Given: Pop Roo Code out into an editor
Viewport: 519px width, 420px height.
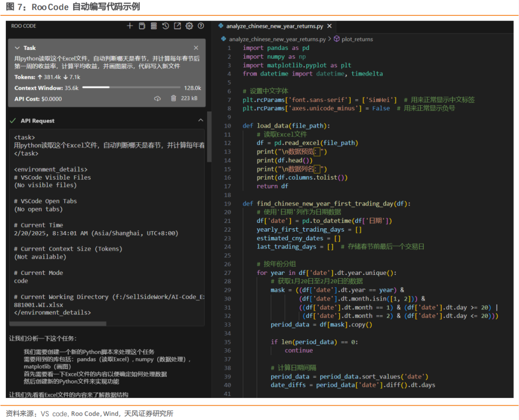Looking at the screenshot, I should click(177, 26).
